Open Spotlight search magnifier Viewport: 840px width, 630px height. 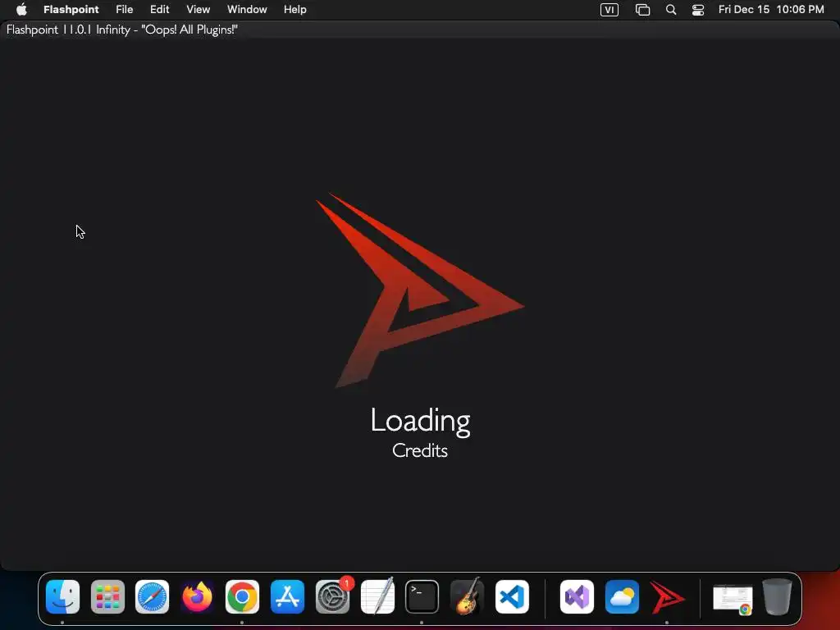click(x=671, y=10)
